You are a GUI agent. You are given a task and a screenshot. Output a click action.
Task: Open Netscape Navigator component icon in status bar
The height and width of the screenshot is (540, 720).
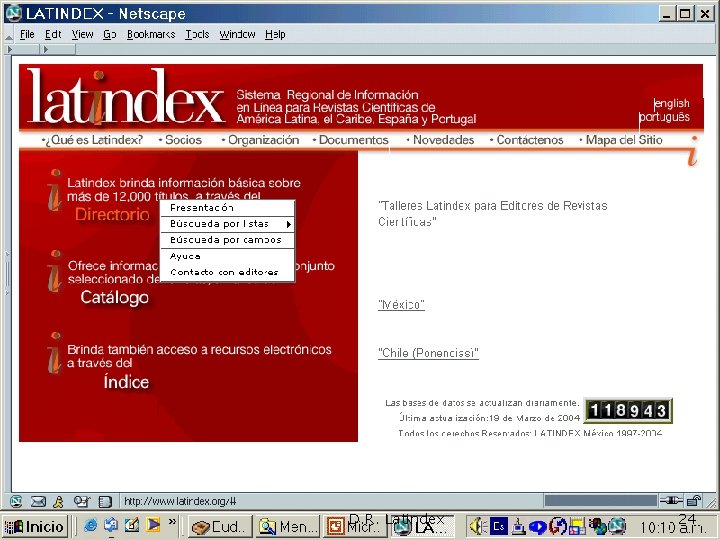point(16,501)
